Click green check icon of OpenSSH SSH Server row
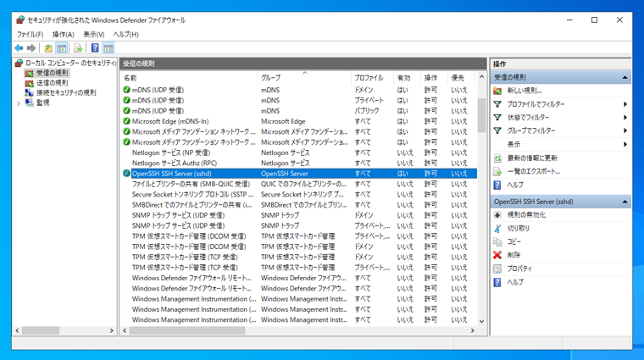The image size is (644, 360). (x=126, y=174)
